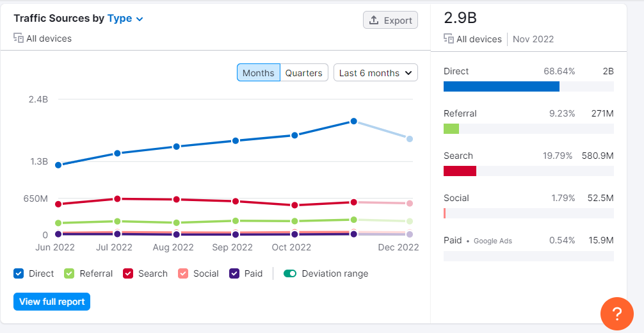Click the faded Direct point for Dec 2022
644x333 pixels.
click(410, 139)
